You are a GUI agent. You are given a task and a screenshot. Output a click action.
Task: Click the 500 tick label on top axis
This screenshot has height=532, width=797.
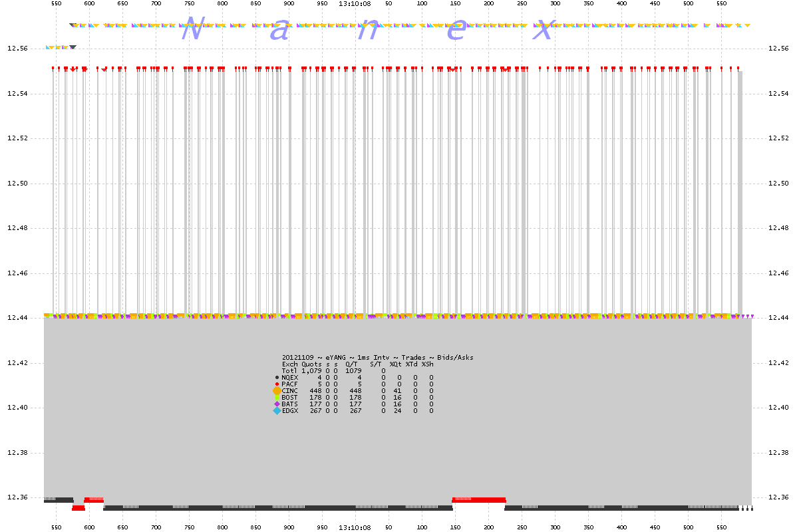tap(688, 3)
